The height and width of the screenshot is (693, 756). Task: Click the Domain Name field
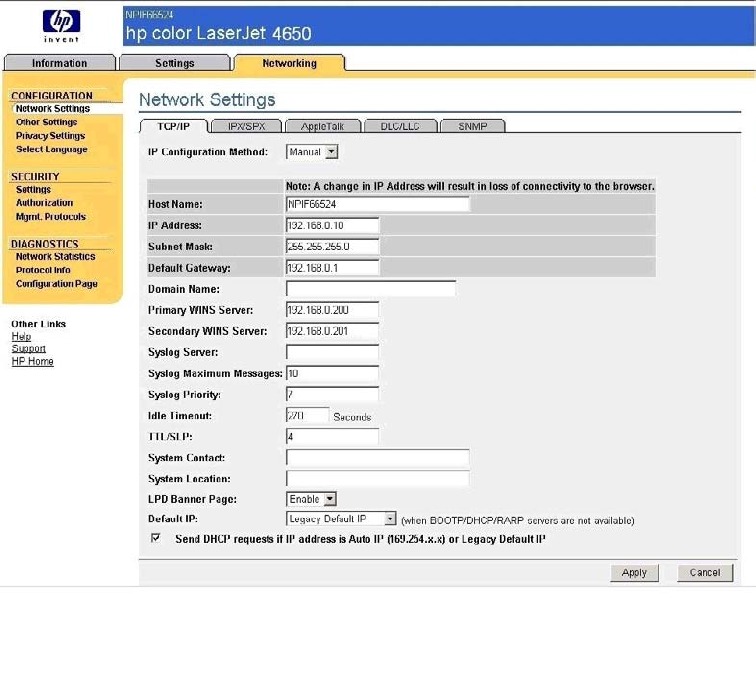(x=371, y=288)
